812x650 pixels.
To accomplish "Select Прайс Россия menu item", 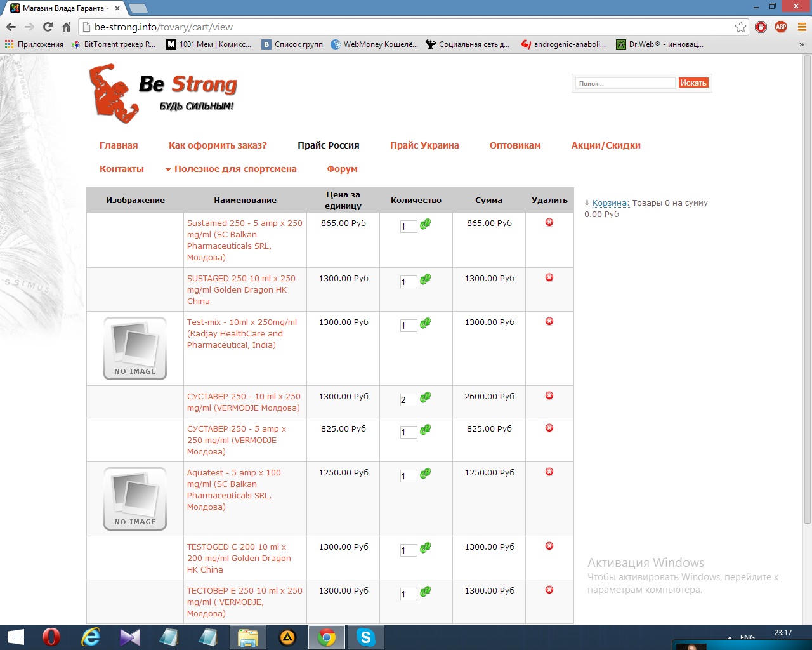I will click(329, 145).
